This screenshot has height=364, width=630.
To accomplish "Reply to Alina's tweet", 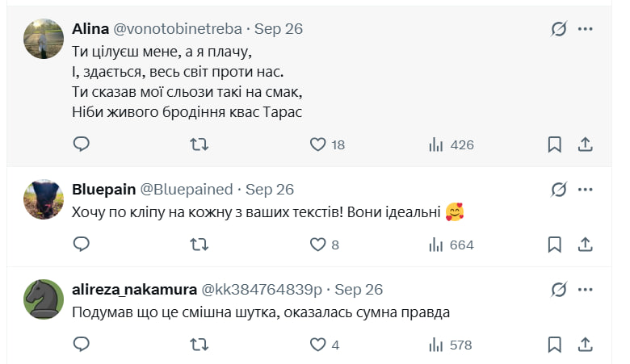I will click(x=82, y=144).
